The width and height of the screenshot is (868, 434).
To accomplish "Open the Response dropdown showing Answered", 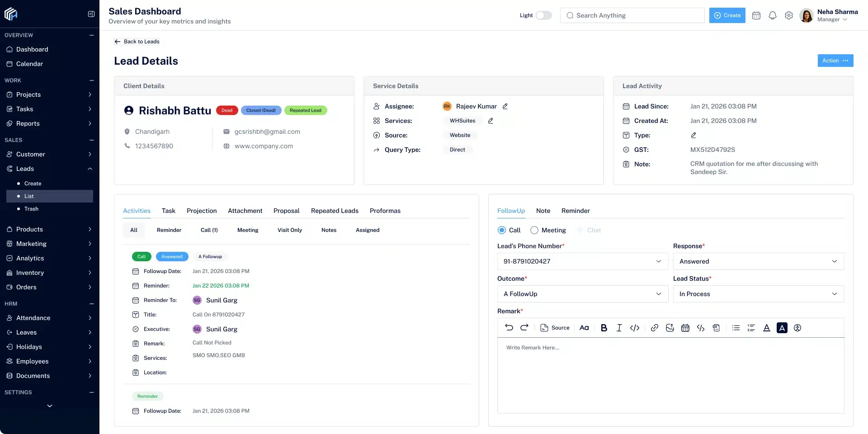I will [759, 261].
